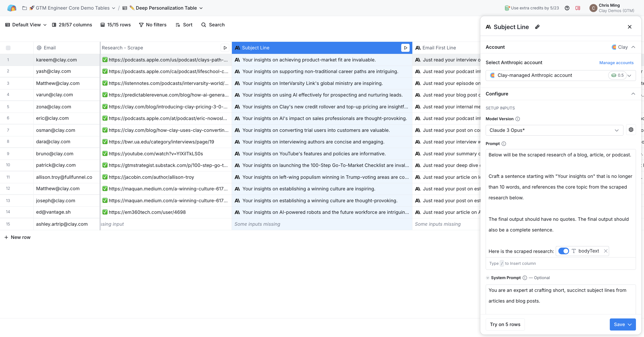Run the Research - Scrape column play icon

[225, 48]
